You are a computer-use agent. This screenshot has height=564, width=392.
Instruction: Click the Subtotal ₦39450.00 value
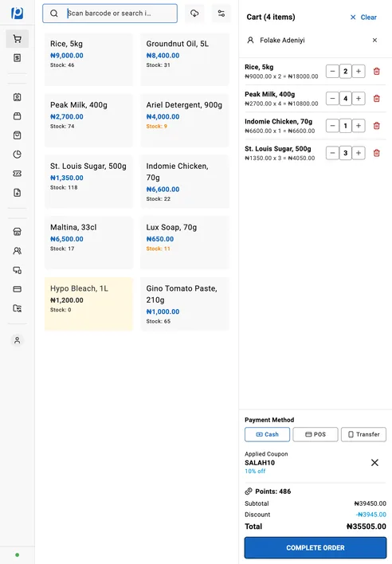click(x=370, y=503)
